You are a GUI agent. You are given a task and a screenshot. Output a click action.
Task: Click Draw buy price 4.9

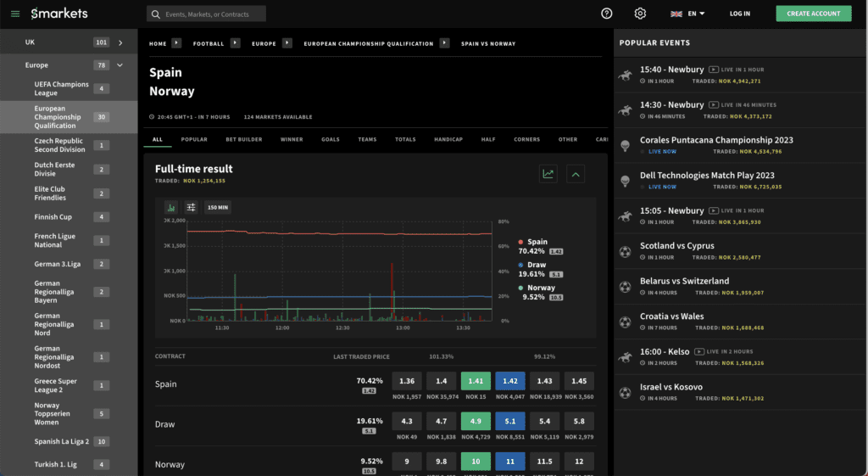click(476, 421)
